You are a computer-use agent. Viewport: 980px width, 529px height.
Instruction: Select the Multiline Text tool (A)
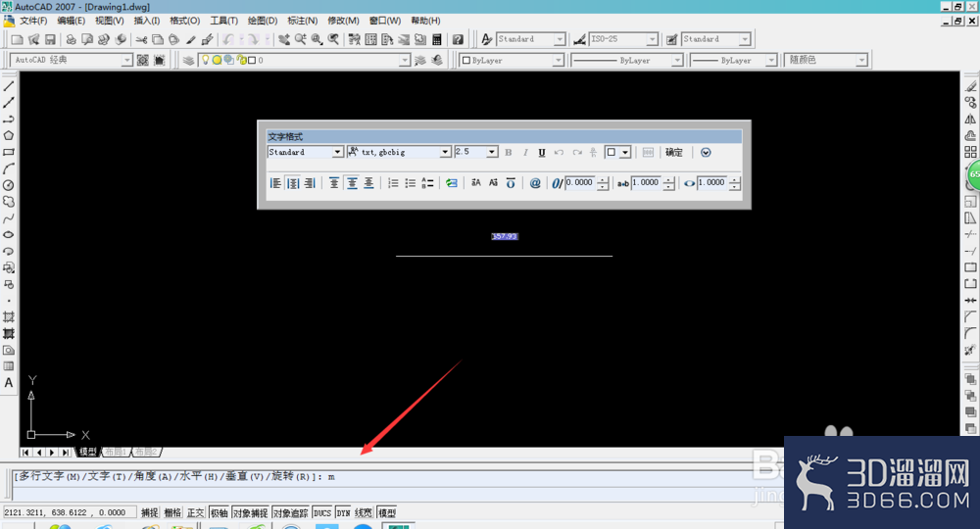pos(9,383)
